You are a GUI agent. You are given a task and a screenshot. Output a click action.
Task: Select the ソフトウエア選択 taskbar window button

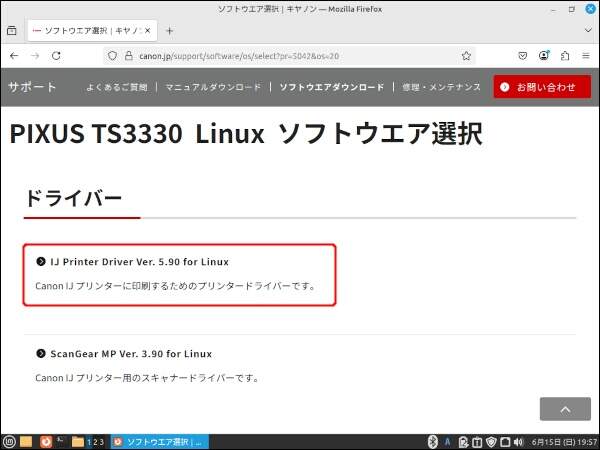pyautogui.click(x=160, y=442)
